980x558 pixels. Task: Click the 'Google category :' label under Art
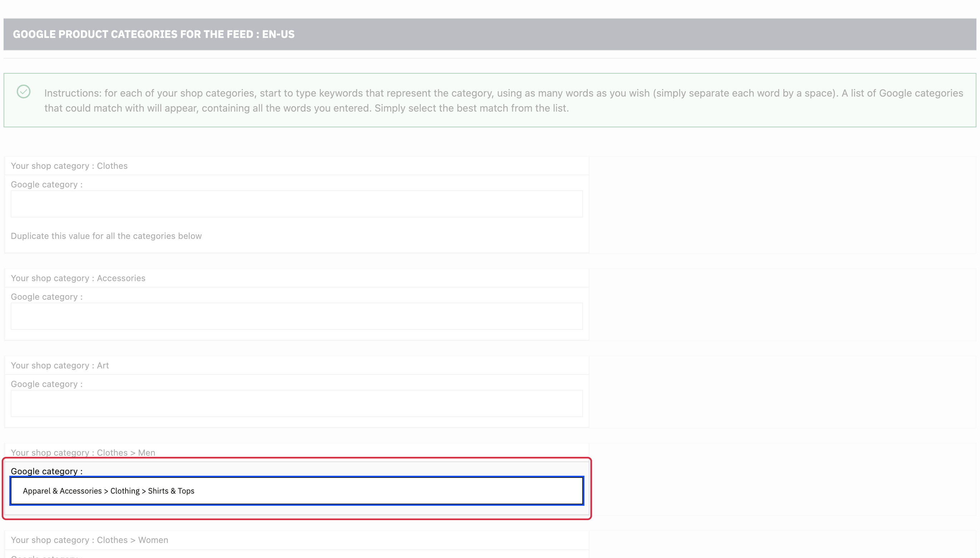(x=47, y=384)
